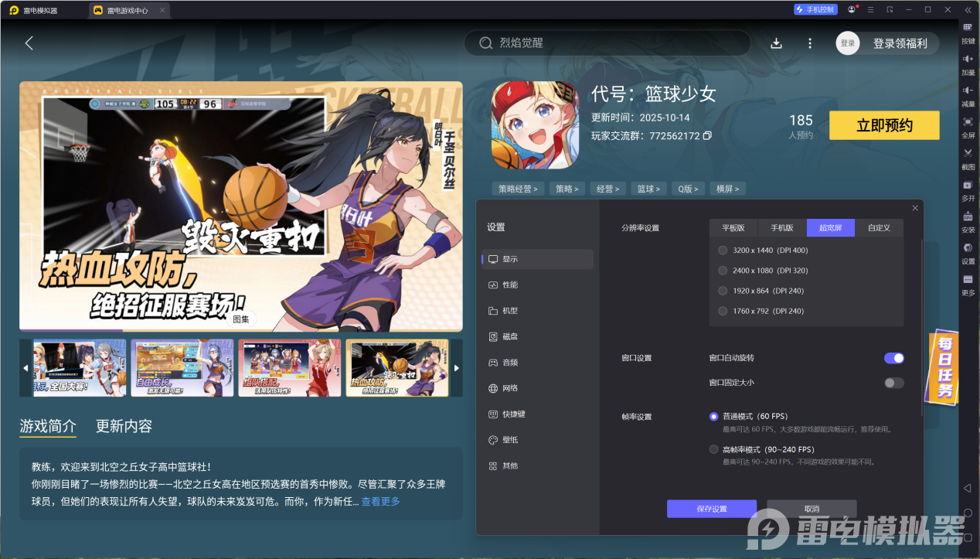980x559 pixels.
Task: Click the 保存设置 button
Action: pyautogui.click(x=711, y=509)
